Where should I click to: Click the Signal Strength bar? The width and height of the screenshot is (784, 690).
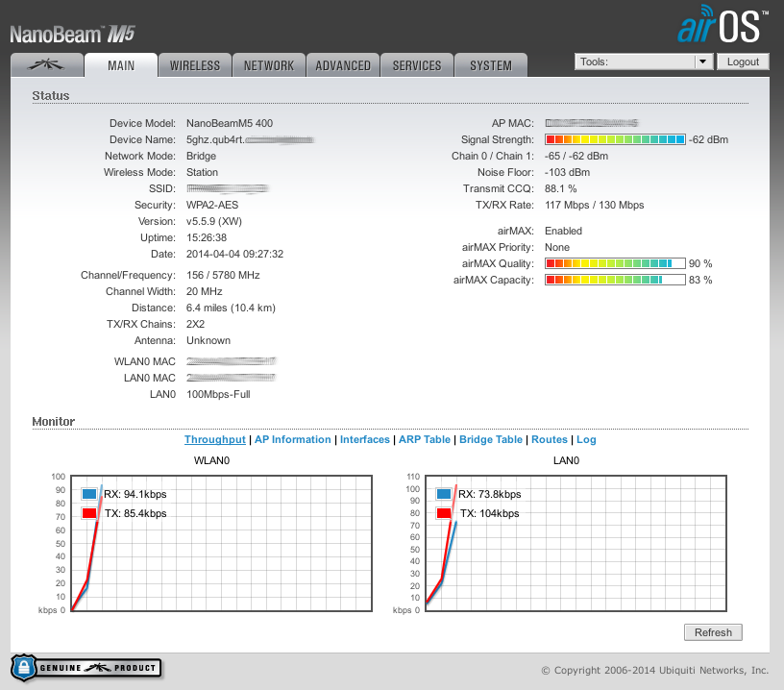coord(615,139)
